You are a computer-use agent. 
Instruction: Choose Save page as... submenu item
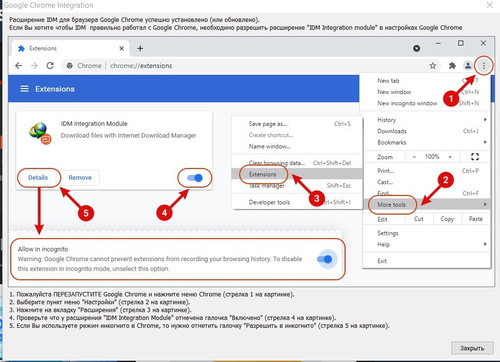pos(297,124)
